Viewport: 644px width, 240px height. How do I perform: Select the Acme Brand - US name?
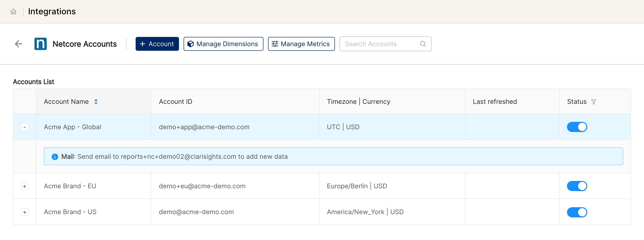(70, 212)
